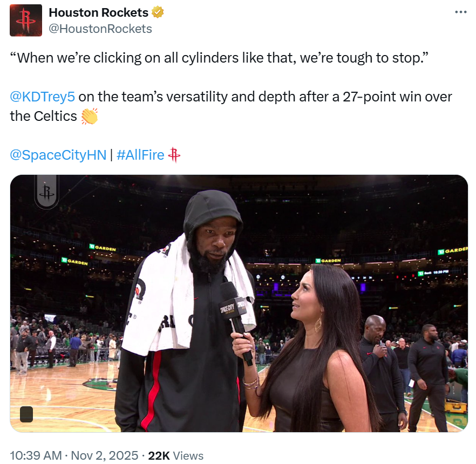Click the quoted tweet text about cylinders
The height and width of the screenshot is (464, 476).
click(x=219, y=58)
